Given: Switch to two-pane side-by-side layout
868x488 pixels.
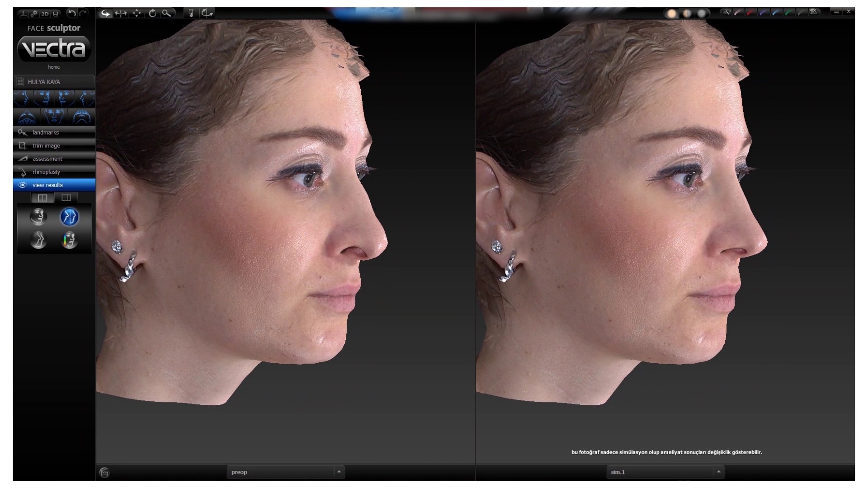Looking at the screenshot, I should pos(42,198).
